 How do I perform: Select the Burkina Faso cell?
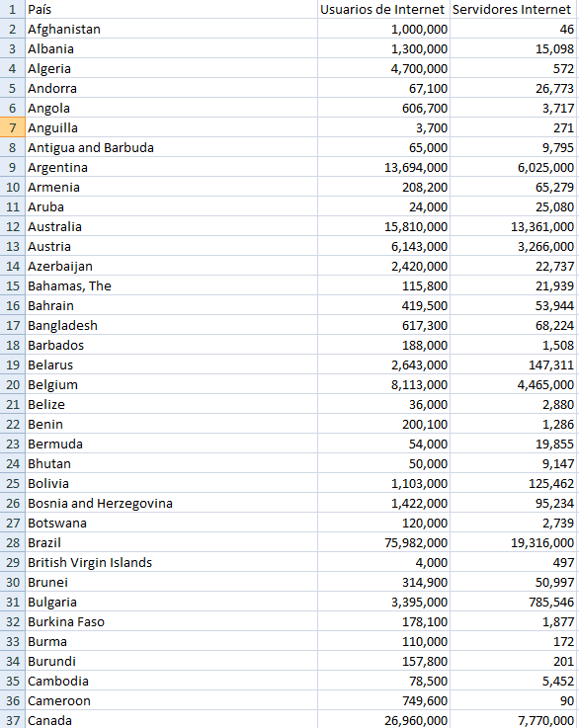tap(171, 620)
